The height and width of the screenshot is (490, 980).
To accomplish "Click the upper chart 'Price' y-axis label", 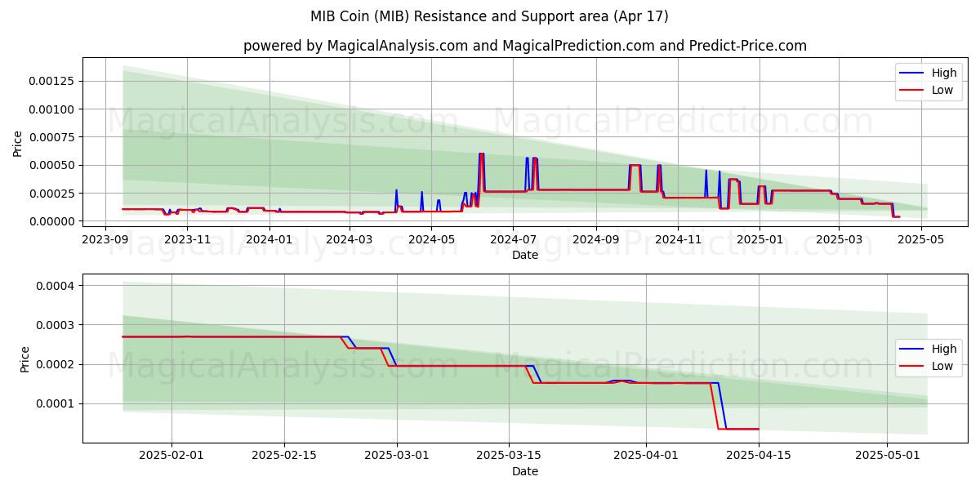I will pyautogui.click(x=18, y=144).
